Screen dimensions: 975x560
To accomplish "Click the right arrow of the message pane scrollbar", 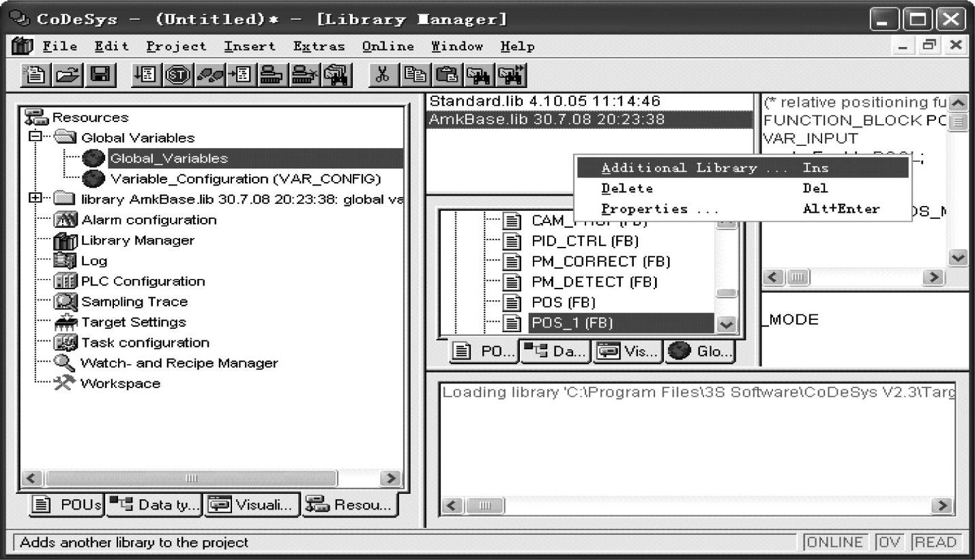I will pos(943,505).
